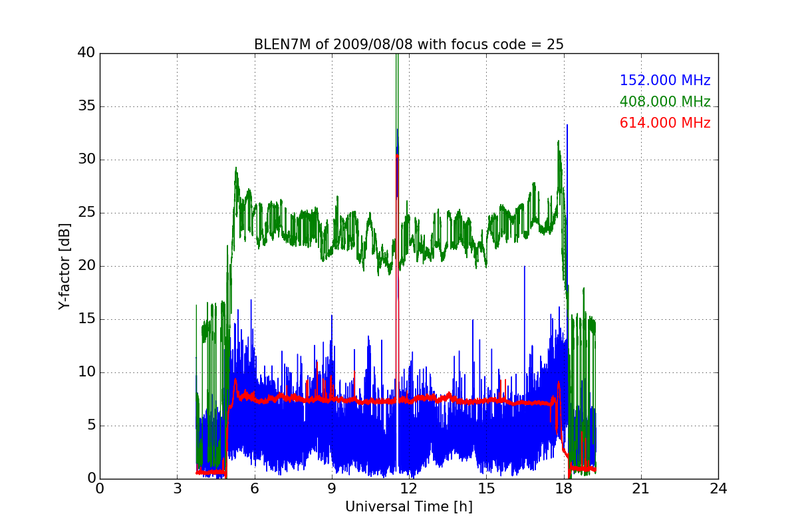The width and height of the screenshot is (798, 532).
Task: Click the x-axis tick label 12
Action: (408, 488)
